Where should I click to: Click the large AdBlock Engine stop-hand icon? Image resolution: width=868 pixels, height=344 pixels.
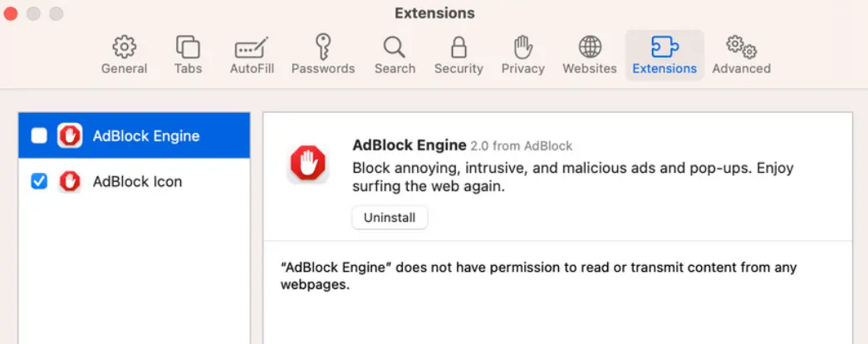click(308, 163)
